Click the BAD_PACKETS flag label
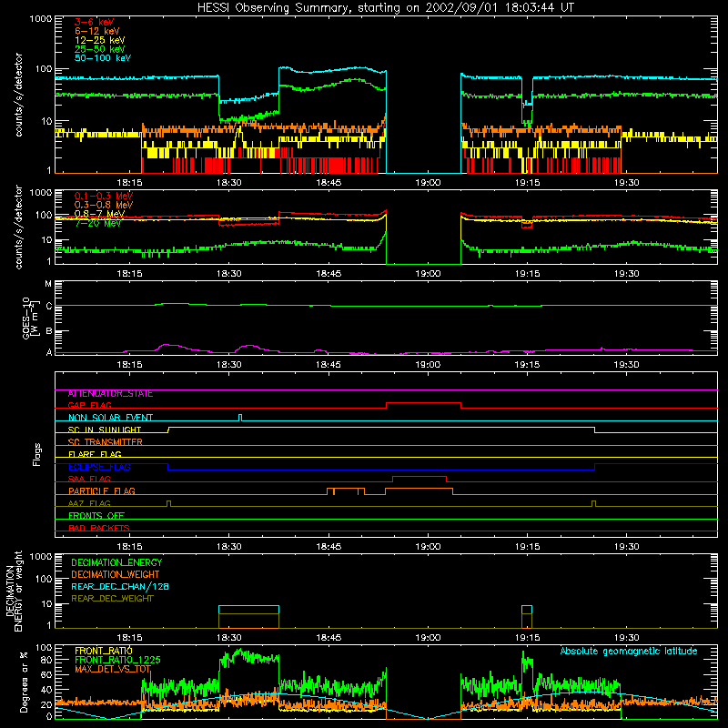 click(99, 528)
